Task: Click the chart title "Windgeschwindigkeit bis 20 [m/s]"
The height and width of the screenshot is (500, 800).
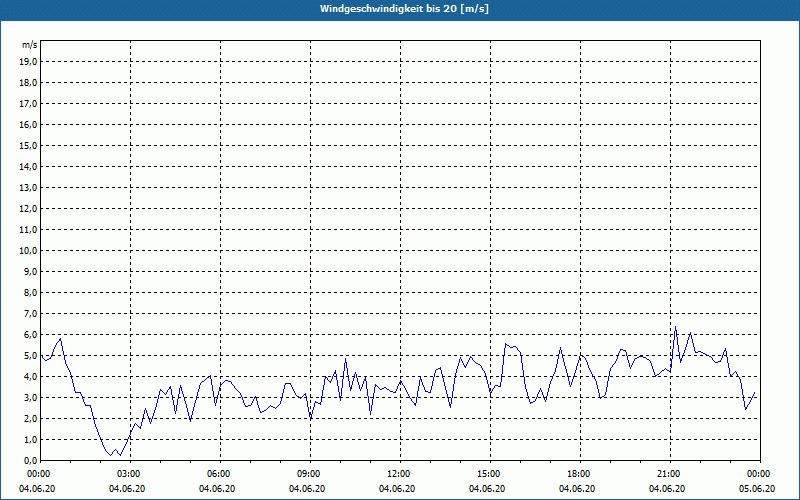Action: (404, 9)
